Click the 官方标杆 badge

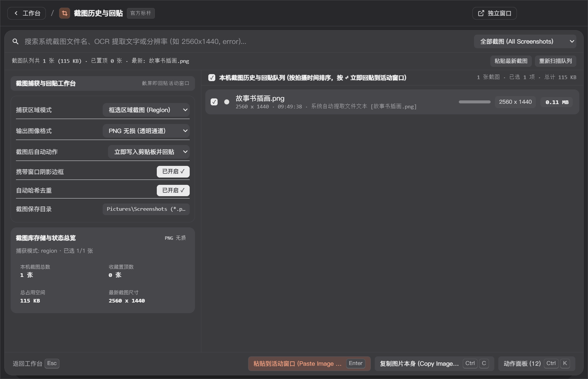click(x=141, y=13)
